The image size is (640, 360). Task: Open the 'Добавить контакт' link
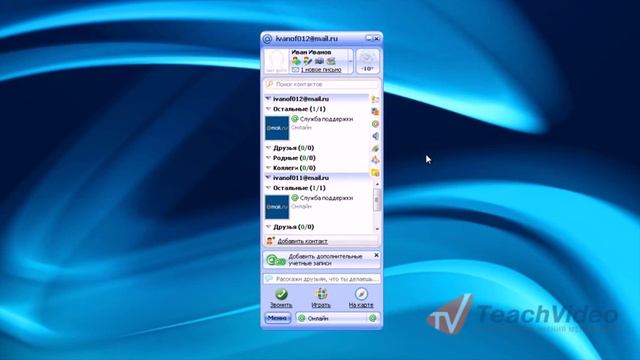click(302, 241)
